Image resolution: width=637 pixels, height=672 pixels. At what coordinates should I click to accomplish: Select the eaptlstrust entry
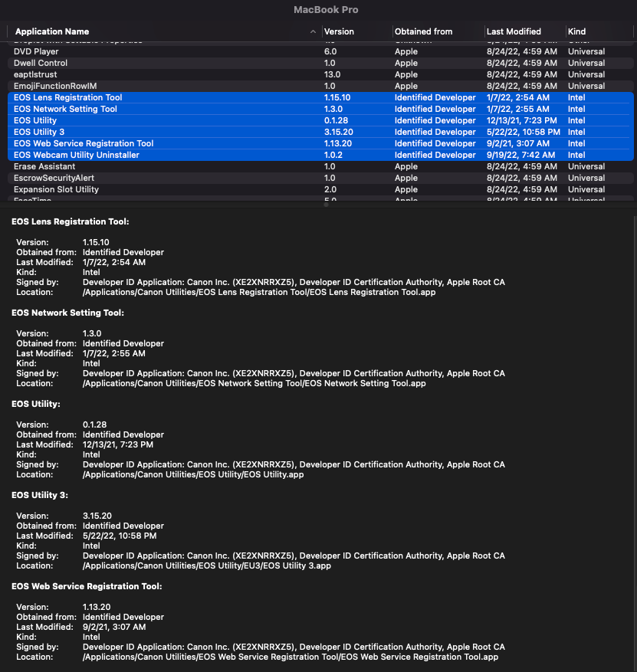[35, 74]
